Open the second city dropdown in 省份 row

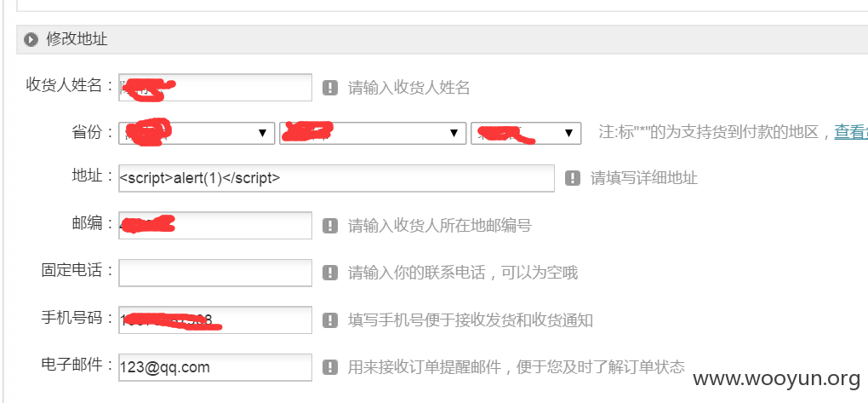373,134
